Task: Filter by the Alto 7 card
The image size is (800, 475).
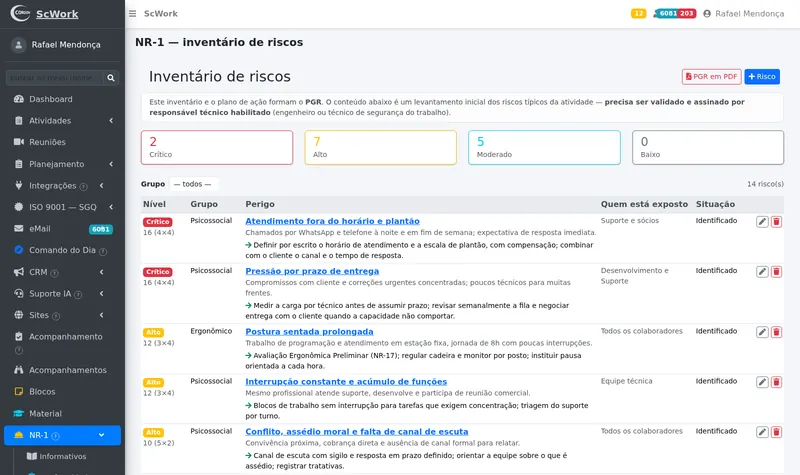Action: [x=381, y=147]
